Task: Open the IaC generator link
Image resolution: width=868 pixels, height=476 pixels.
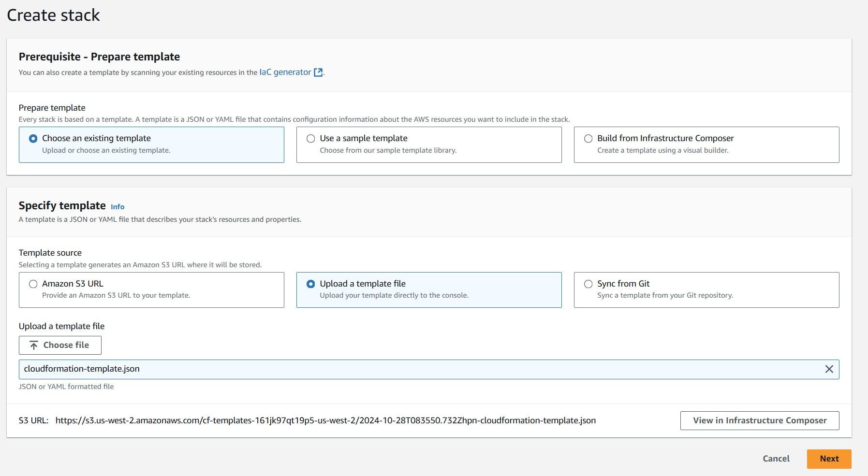Action: click(285, 72)
